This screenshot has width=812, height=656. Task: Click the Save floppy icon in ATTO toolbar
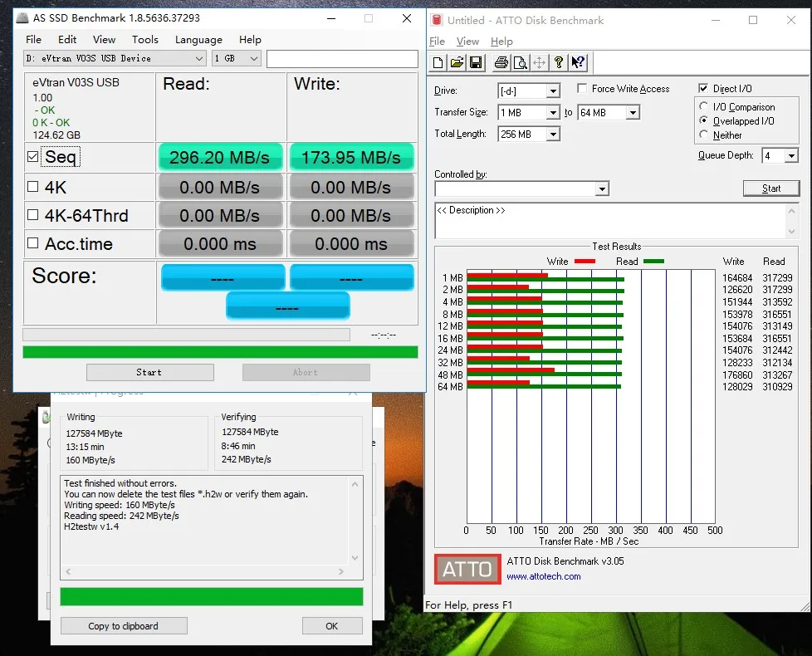click(476, 62)
